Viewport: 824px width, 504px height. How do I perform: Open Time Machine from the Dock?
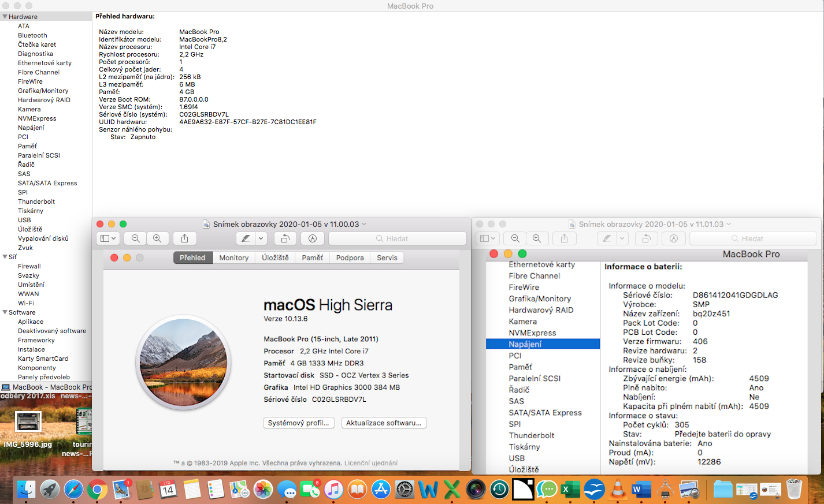click(x=499, y=490)
